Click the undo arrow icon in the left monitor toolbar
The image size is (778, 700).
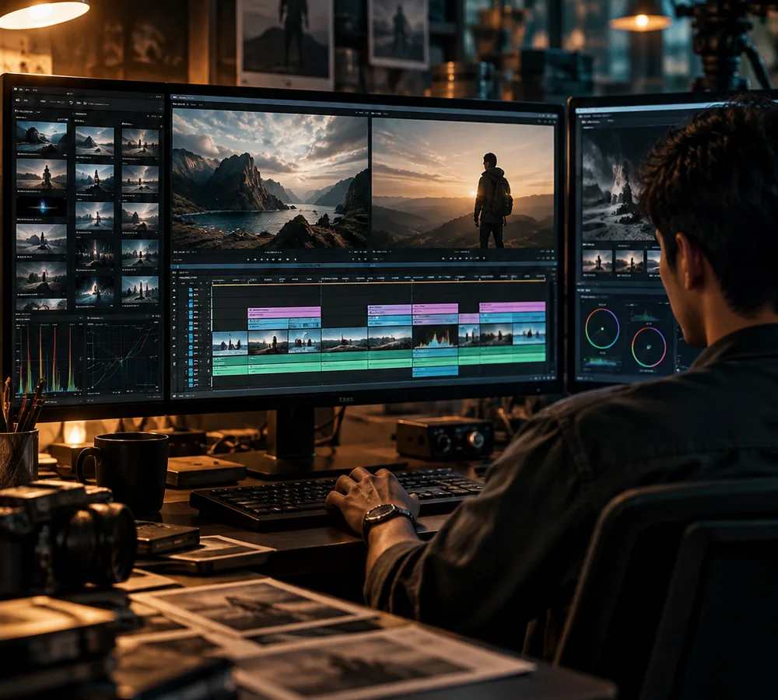pyautogui.click(x=71, y=103)
